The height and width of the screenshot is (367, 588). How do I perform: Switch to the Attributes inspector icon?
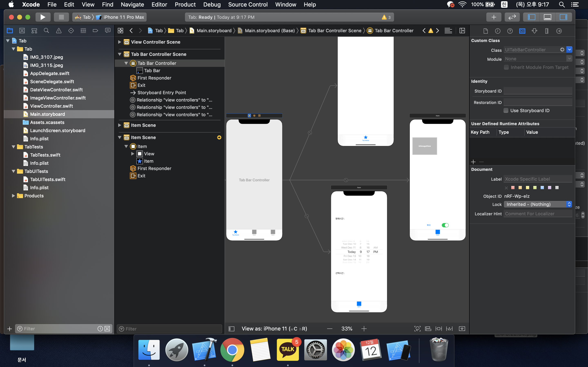534,31
